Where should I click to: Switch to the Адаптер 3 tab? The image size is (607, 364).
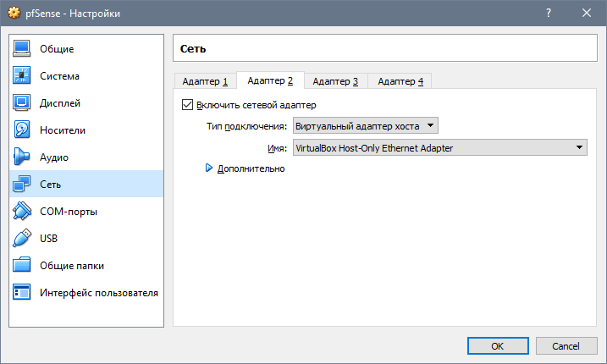(335, 81)
